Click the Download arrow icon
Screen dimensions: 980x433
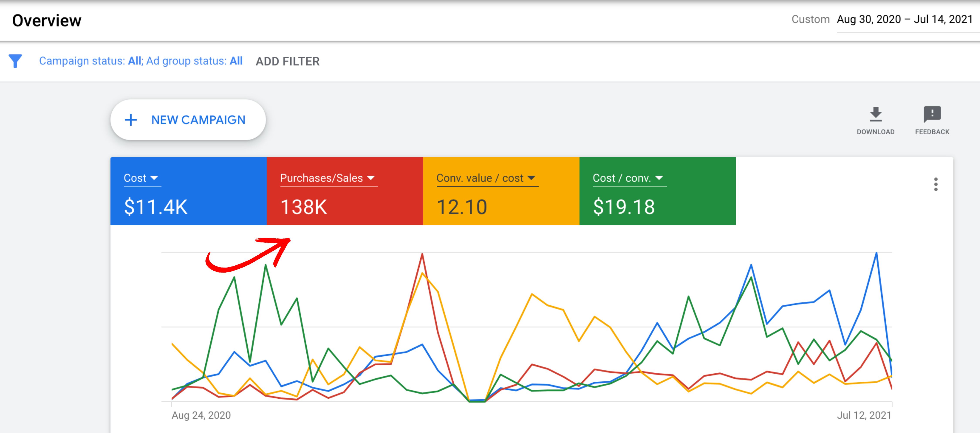pyautogui.click(x=875, y=115)
